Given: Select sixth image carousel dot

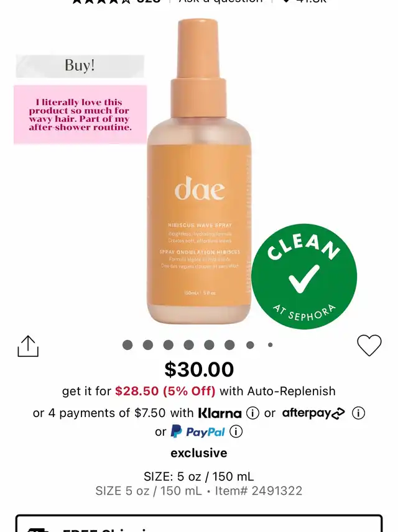Looking at the screenshot, I should click(x=229, y=345).
